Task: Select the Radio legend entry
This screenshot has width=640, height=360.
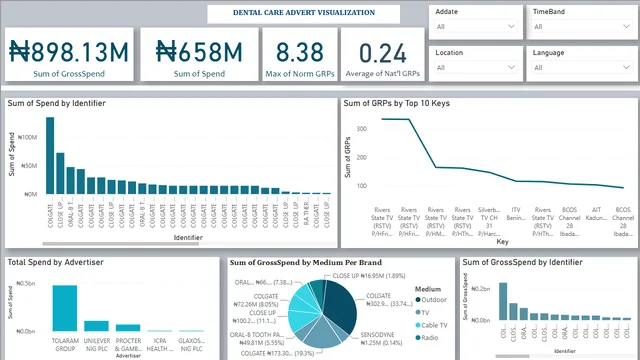Action: 427,338
